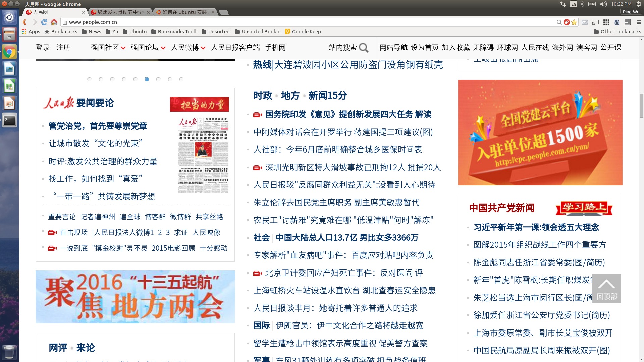This screenshot has height=362, width=644.
Task: Open the 环球网 nav item
Action: coord(507,48)
